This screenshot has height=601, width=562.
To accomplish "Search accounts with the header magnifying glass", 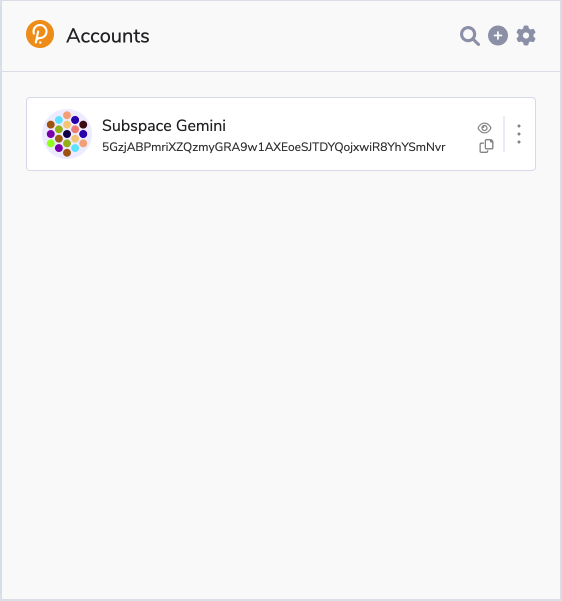I will point(470,36).
